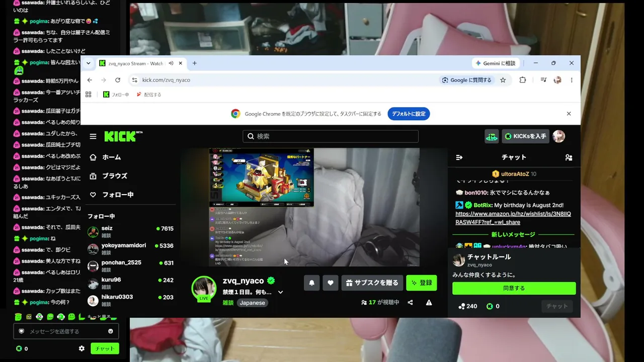Click the zvq_nyaco channel name
Screen dimensions: 644x362
pyautogui.click(x=244, y=281)
